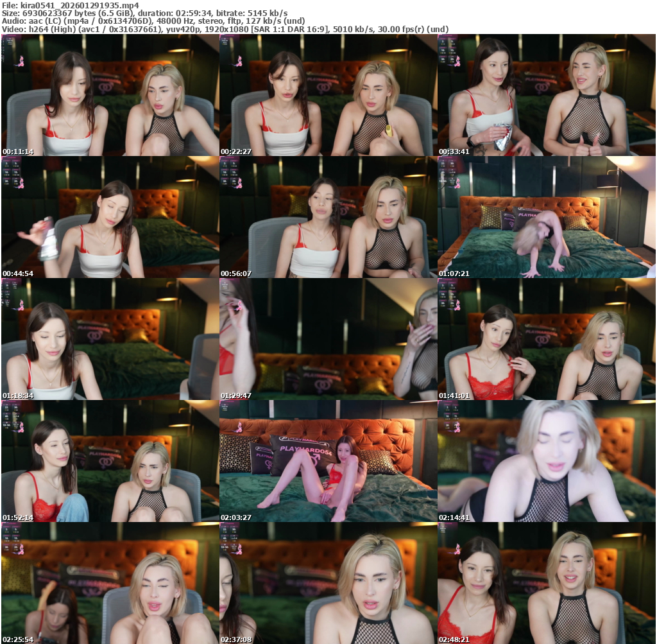Select the thumbnail timestamped 01:29:47
The height and width of the screenshot is (644, 657).
pyautogui.click(x=328, y=339)
